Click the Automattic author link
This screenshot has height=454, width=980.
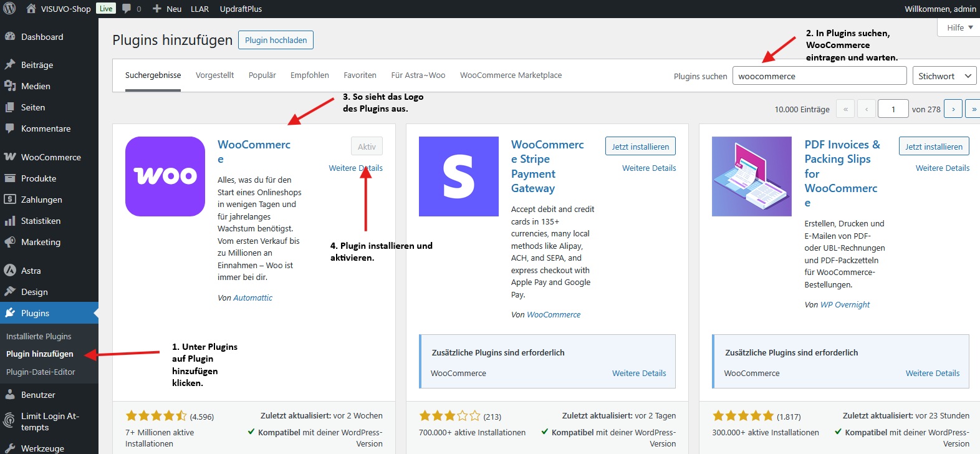pos(252,298)
